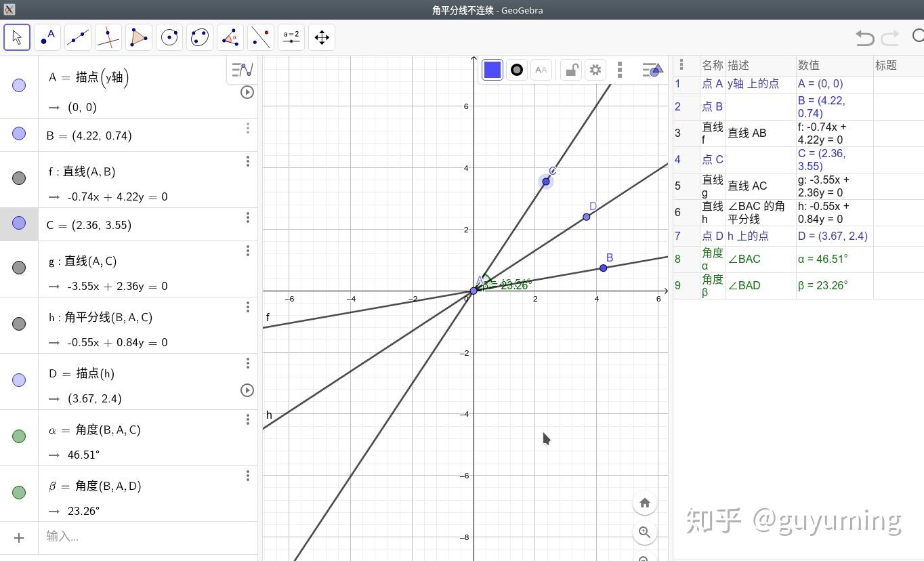Toggle visibility of point B
This screenshot has width=924, height=561.
(x=19, y=133)
